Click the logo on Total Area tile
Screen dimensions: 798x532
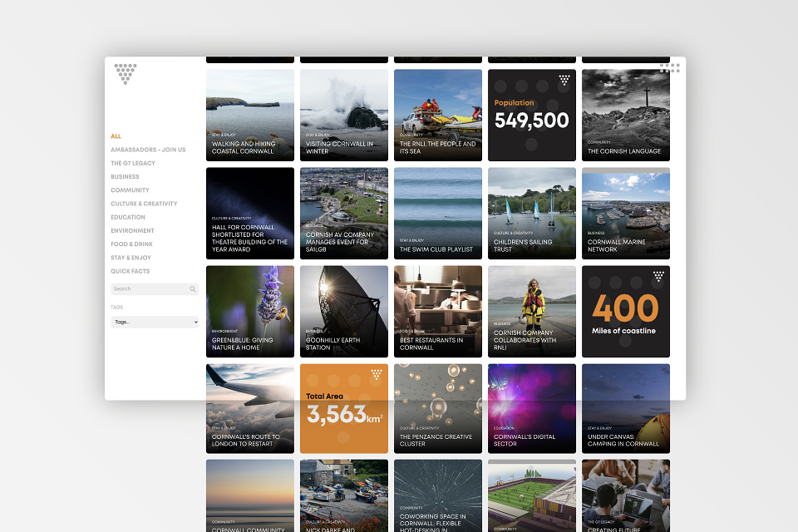(x=377, y=374)
